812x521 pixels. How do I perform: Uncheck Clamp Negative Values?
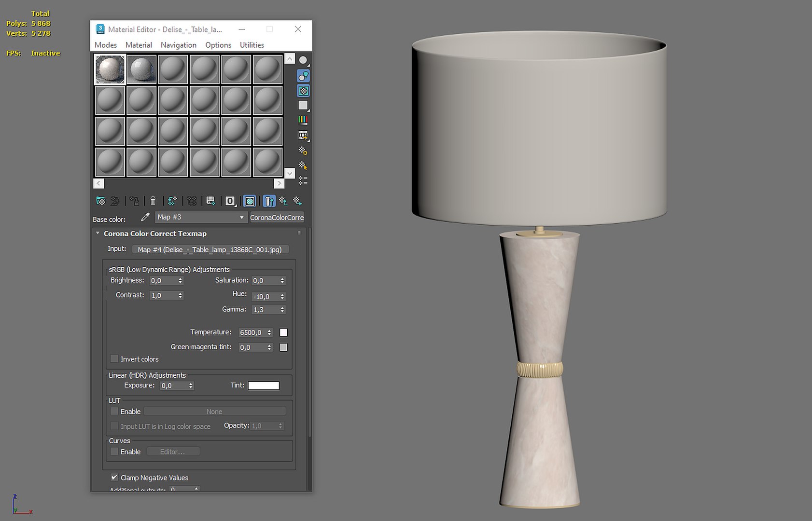pos(114,478)
